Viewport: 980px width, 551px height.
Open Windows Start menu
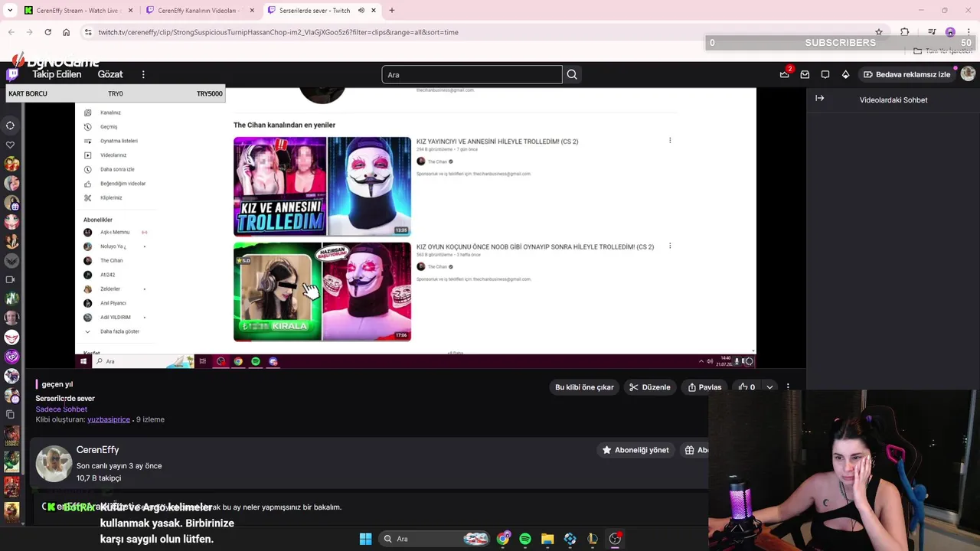coord(365,539)
